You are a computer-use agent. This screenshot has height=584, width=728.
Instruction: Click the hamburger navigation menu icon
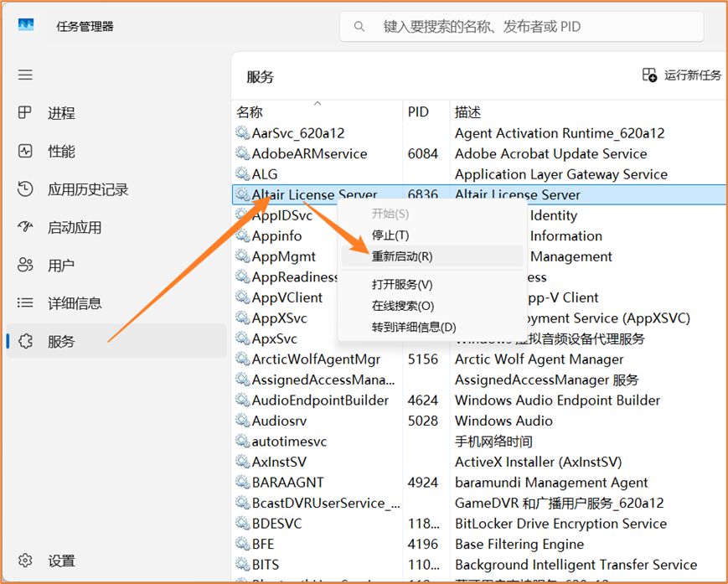[25, 75]
